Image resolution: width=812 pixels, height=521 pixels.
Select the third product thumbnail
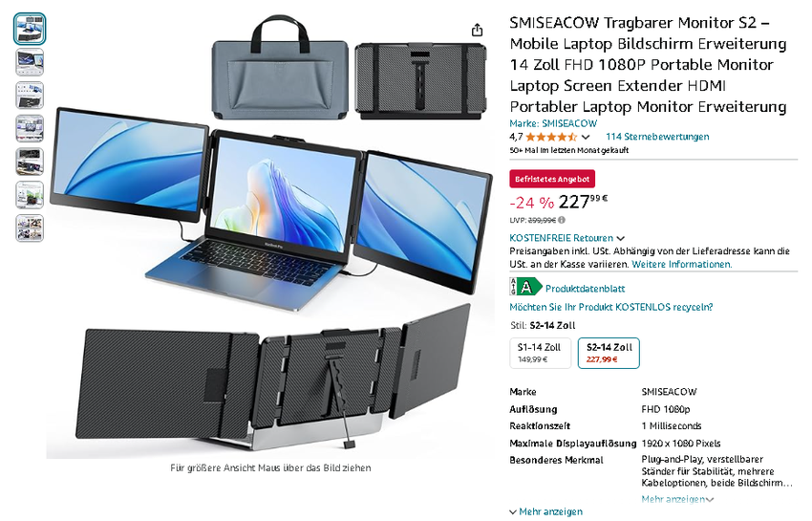30,96
